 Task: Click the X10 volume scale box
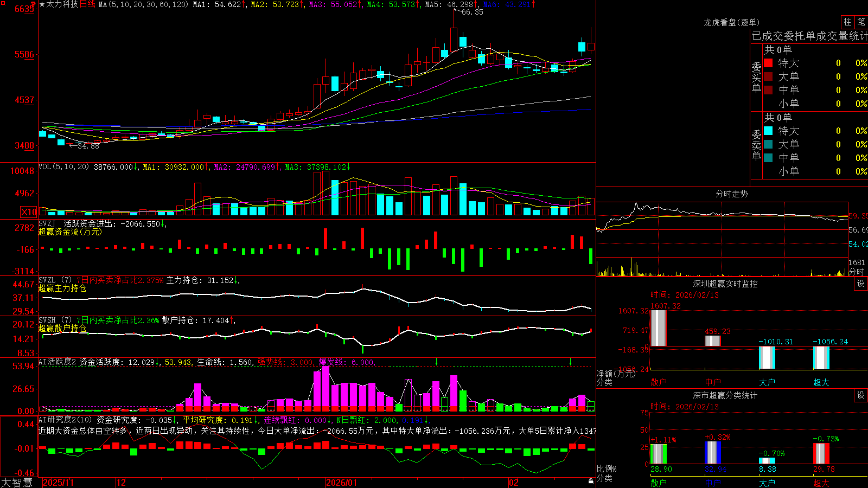click(29, 212)
